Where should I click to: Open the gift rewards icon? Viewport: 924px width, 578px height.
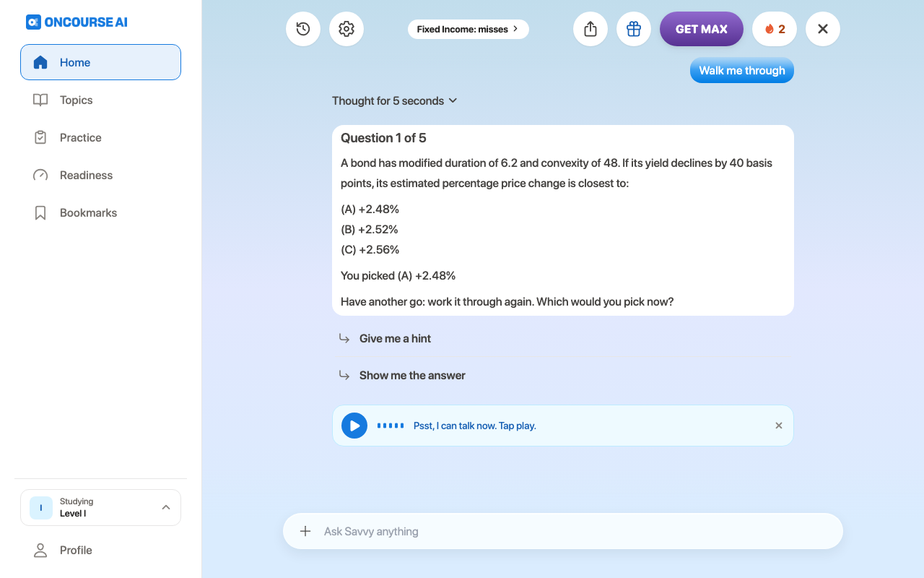634,29
